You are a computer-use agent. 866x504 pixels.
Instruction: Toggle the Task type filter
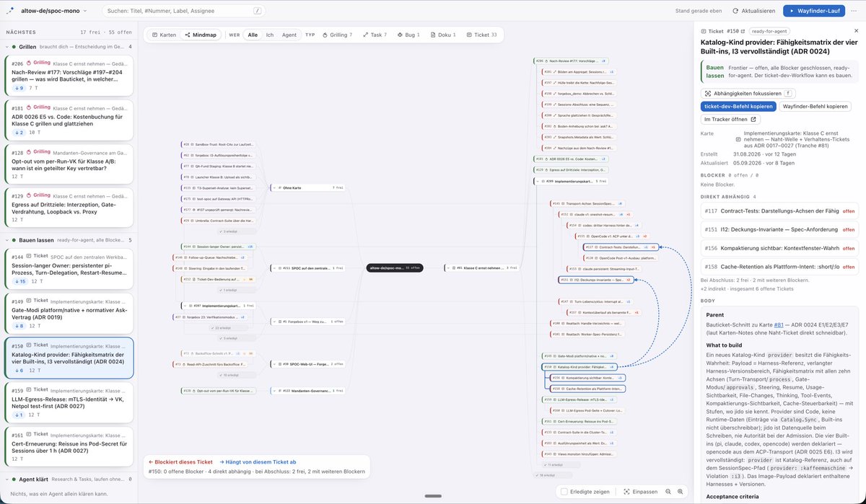(x=375, y=35)
